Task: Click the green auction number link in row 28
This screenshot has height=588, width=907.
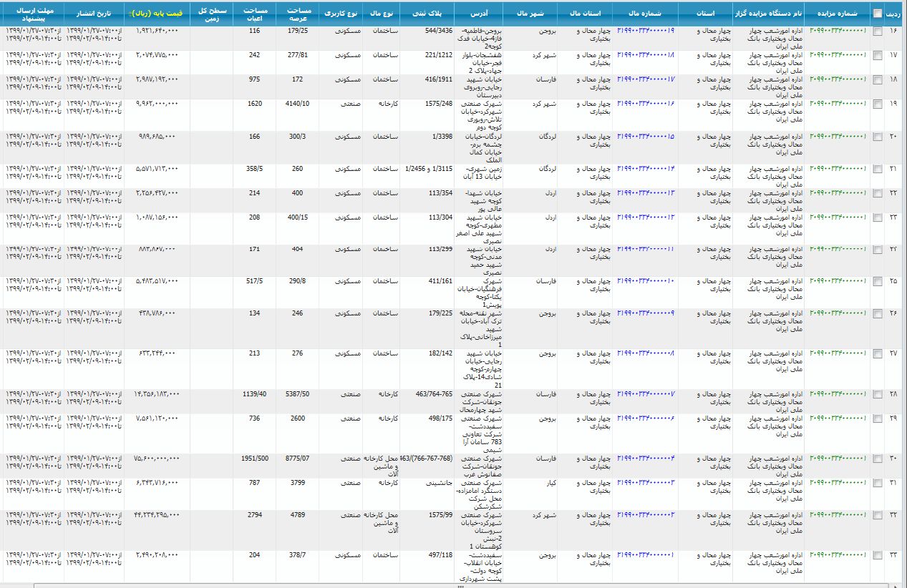Action: coord(838,394)
